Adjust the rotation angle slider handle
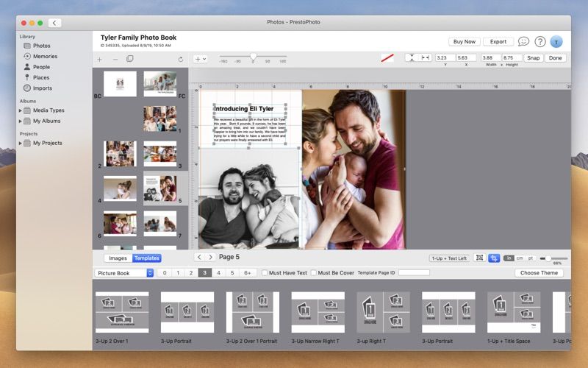 click(254, 57)
